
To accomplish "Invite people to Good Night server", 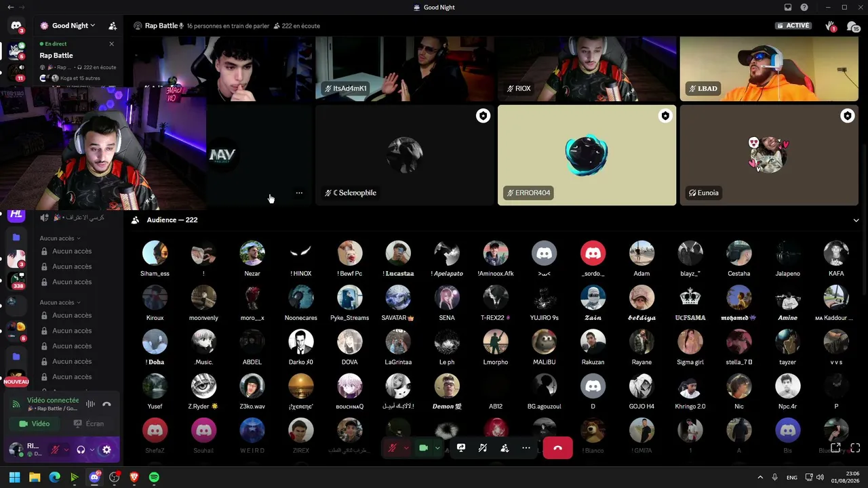I will (x=113, y=26).
